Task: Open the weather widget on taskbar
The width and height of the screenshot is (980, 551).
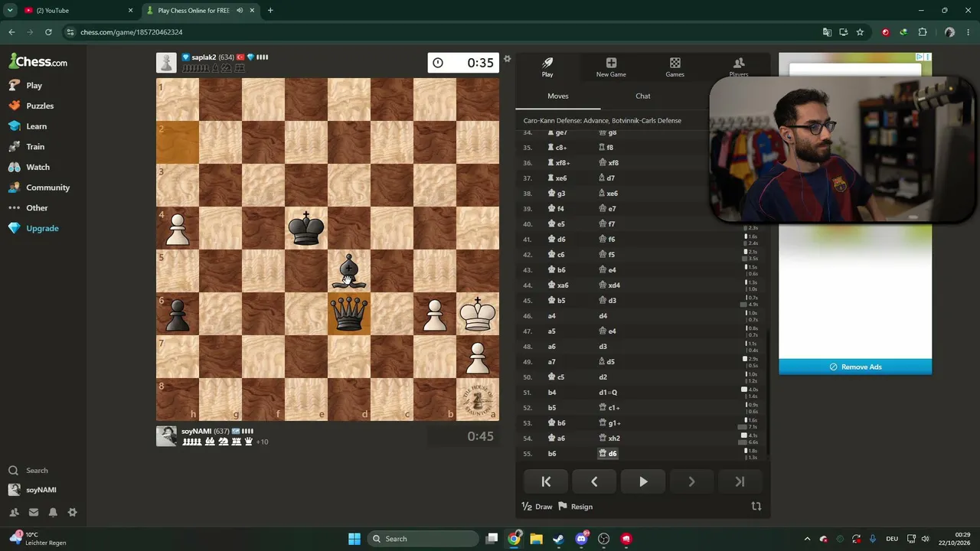Action: (38, 539)
